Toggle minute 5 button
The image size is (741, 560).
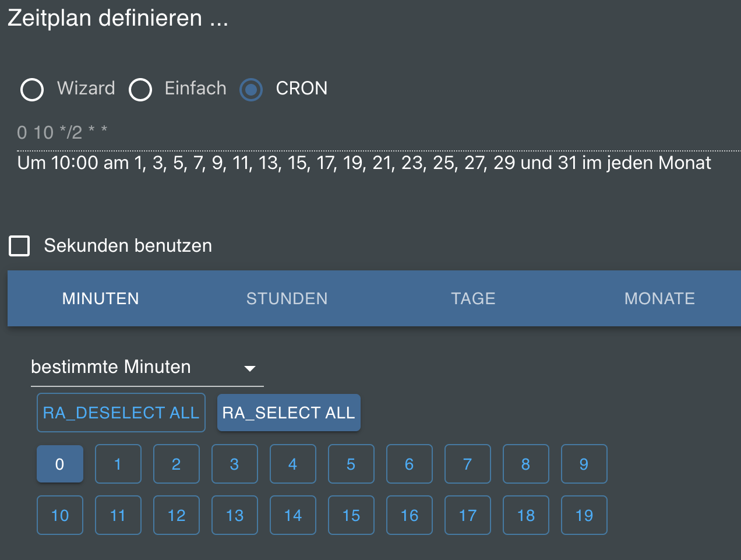(x=351, y=464)
